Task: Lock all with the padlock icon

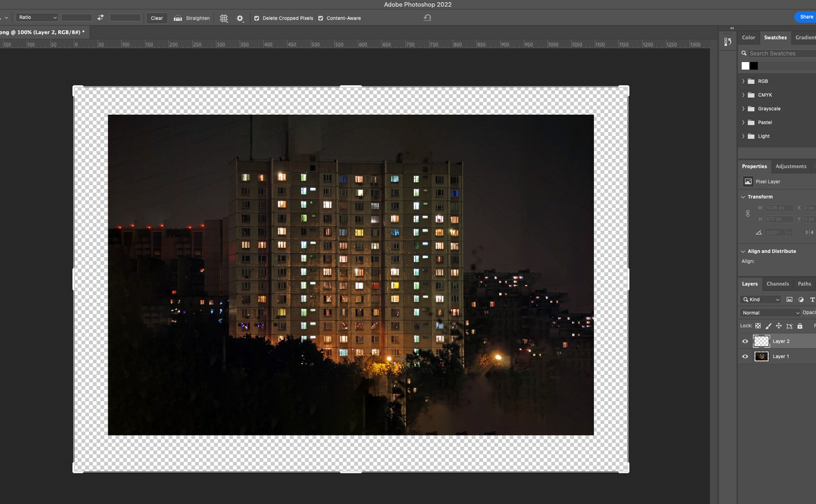Action: pyautogui.click(x=800, y=326)
